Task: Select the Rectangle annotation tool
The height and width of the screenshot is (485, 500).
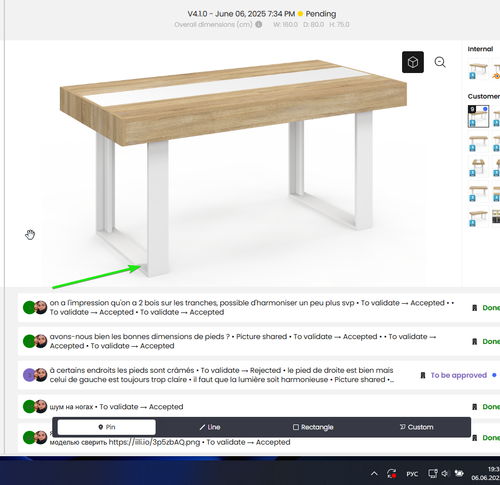Action: point(313,427)
